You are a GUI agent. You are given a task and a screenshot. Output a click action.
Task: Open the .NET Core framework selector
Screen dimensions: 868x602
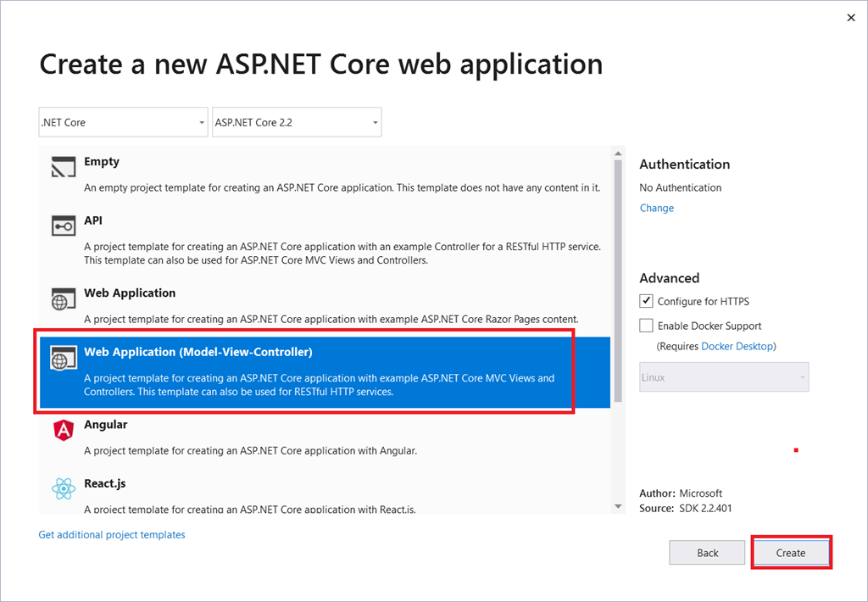122,121
